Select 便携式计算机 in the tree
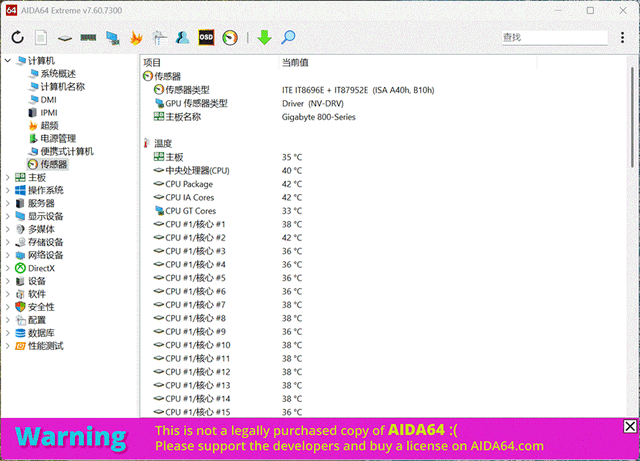The height and width of the screenshot is (461, 640). [67, 151]
